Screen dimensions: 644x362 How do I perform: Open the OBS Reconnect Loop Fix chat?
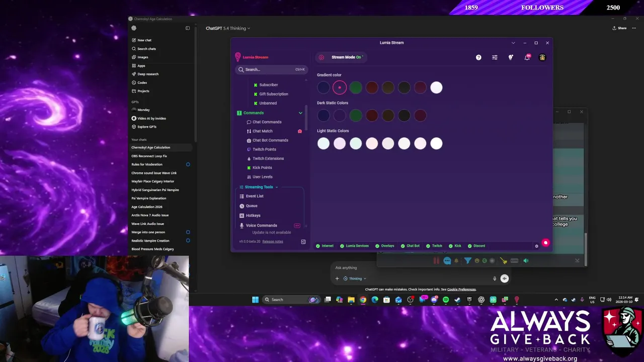149,156
